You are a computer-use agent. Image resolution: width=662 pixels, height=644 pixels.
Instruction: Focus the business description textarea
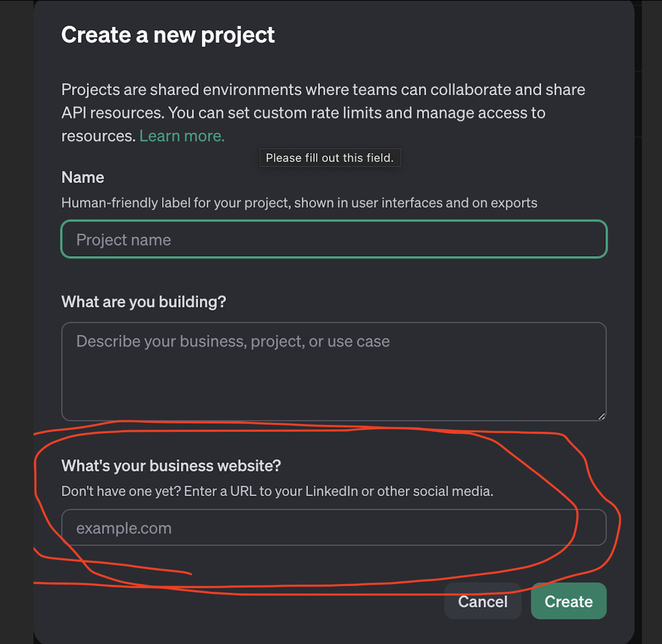coord(333,371)
